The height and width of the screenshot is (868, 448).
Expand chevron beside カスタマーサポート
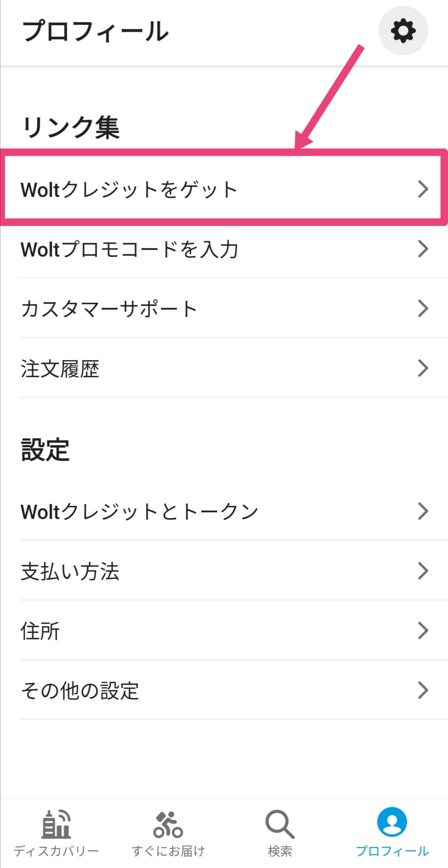[423, 308]
